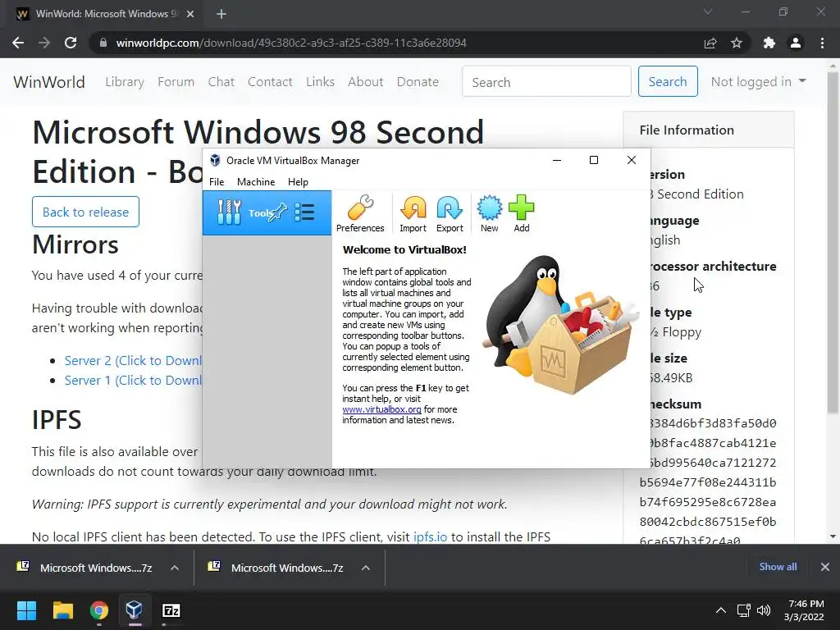Open About page
Viewport: 840px width, 630px height.
pos(365,82)
